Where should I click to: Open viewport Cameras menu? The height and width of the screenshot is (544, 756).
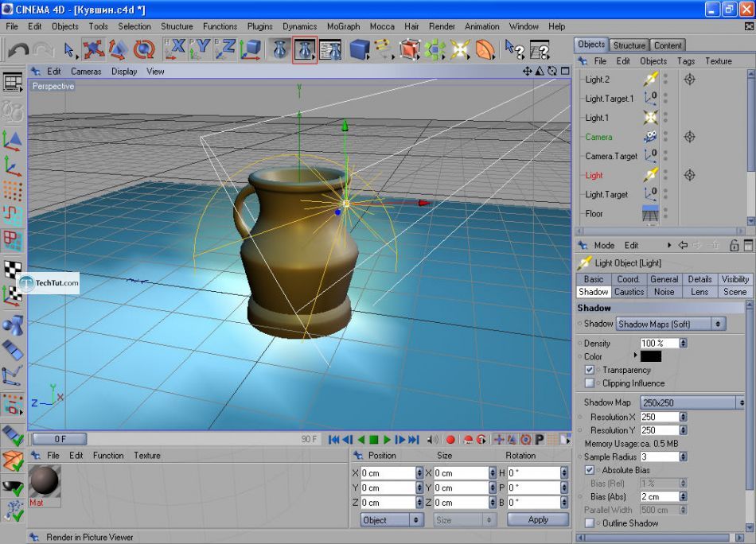click(86, 72)
